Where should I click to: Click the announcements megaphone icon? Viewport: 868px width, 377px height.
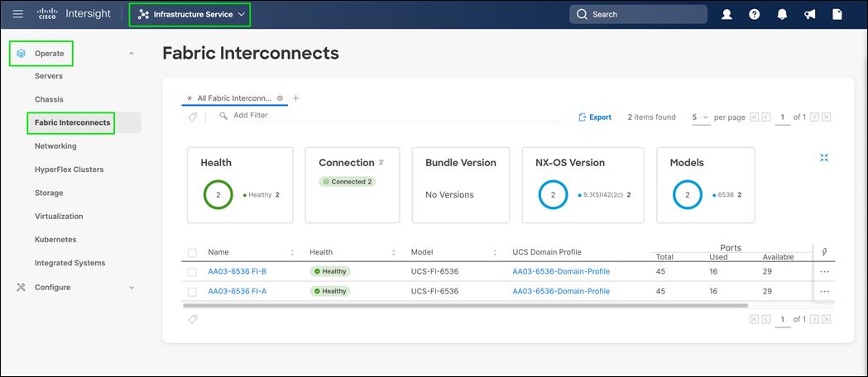pos(809,14)
